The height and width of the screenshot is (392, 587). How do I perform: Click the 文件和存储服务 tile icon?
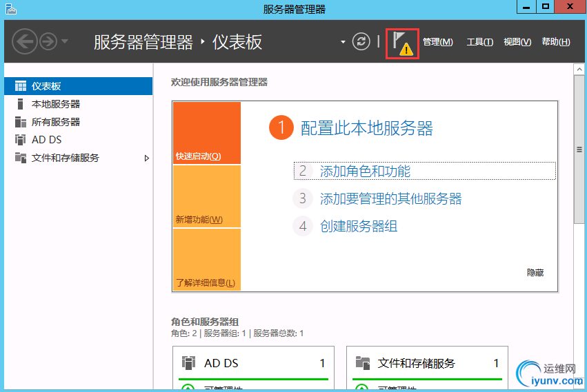tap(362, 363)
